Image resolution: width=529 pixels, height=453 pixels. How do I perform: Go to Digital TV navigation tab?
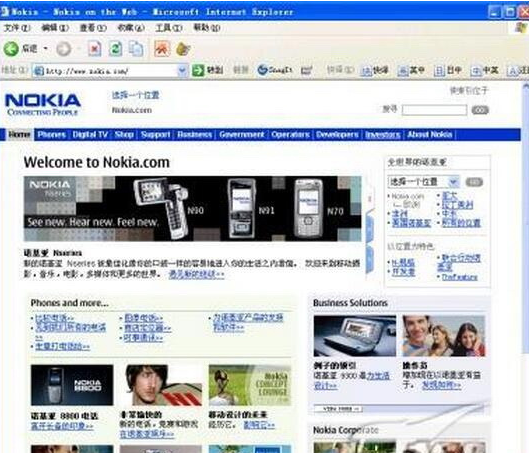click(90, 135)
